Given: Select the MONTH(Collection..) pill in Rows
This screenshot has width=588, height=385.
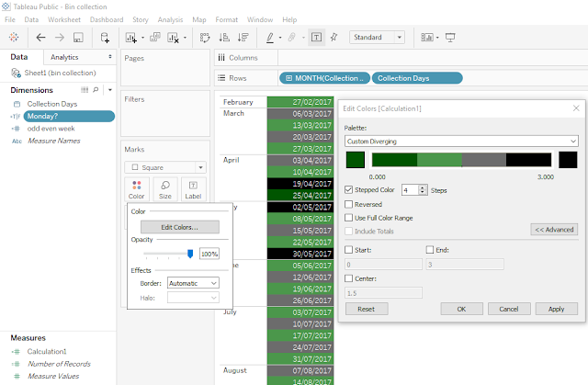Looking at the screenshot, I should pyautogui.click(x=324, y=78).
